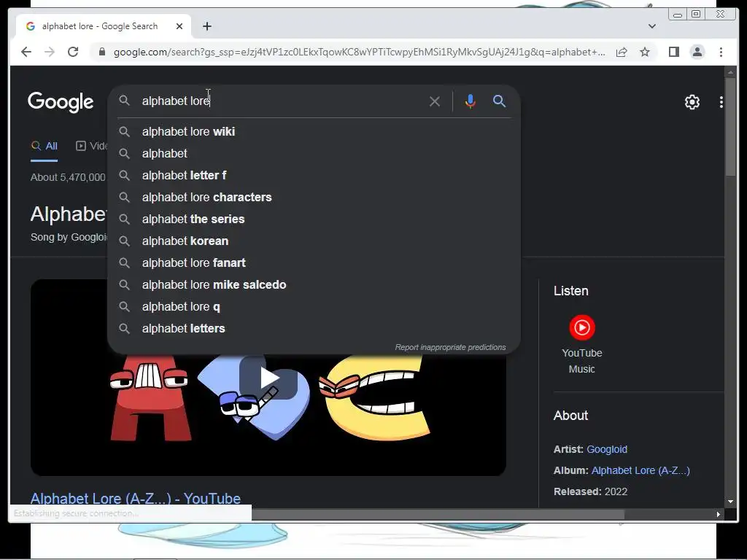Reload the page with the refresh icon
The height and width of the screenshot is (560, 747).
73,52
